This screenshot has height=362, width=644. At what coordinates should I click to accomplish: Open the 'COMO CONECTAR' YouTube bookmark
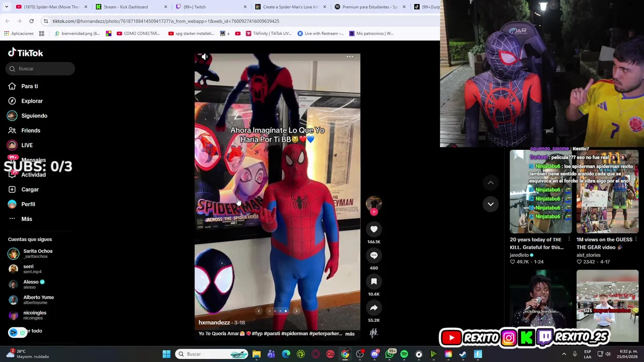138,34
